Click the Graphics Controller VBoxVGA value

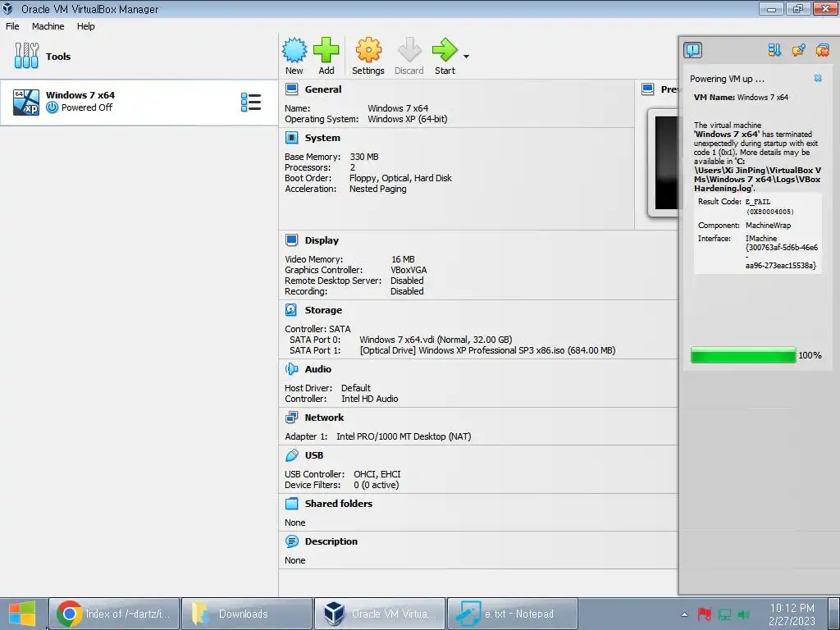point(409,270)
